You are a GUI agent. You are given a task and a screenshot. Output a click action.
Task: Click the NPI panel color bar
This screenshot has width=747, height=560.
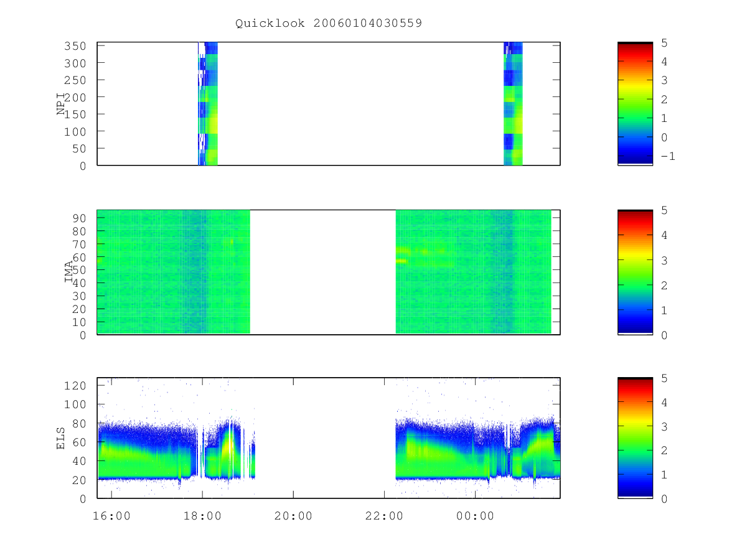[635, 103]
